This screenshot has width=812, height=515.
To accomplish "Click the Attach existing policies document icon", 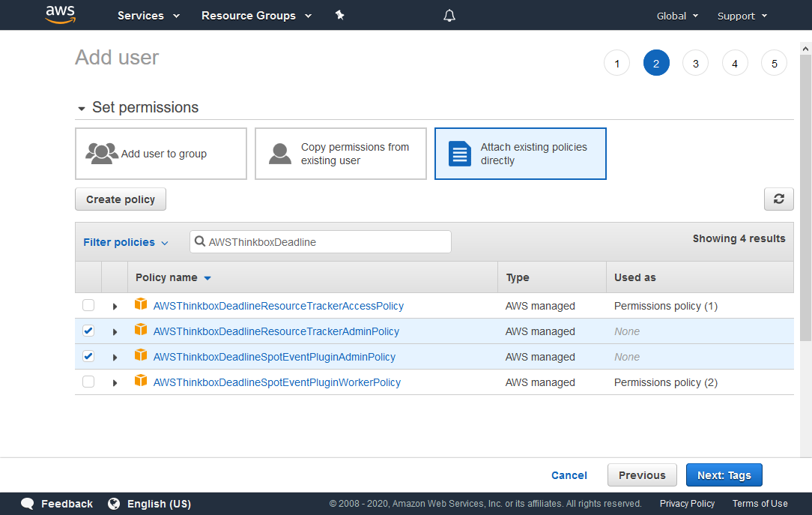I will pos(460,154).
